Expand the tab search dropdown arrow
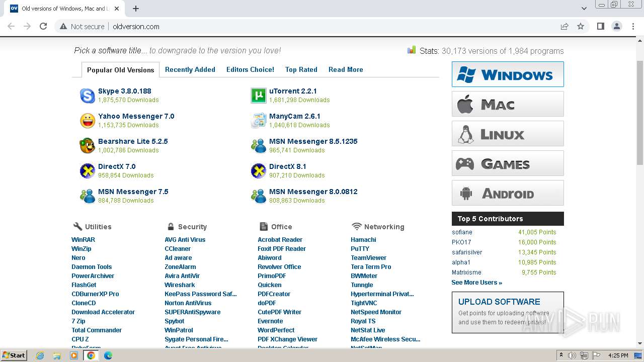The height and width of the screenshot is (362, 644). [x=584, y=9]
